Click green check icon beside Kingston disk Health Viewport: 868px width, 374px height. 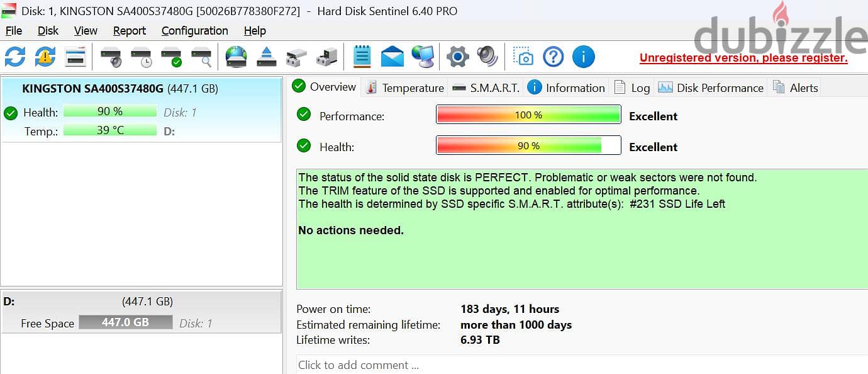pos(10,113)
